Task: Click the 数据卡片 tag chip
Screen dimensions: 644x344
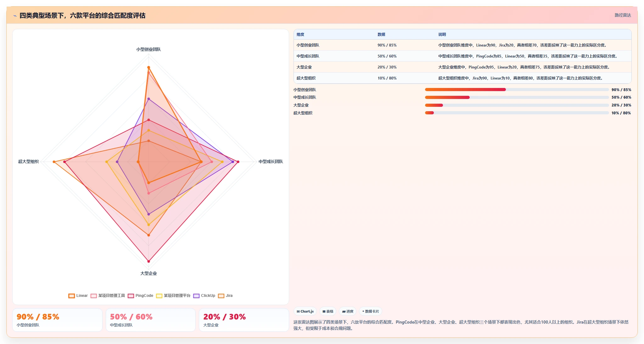Action: tap(371, 311)
